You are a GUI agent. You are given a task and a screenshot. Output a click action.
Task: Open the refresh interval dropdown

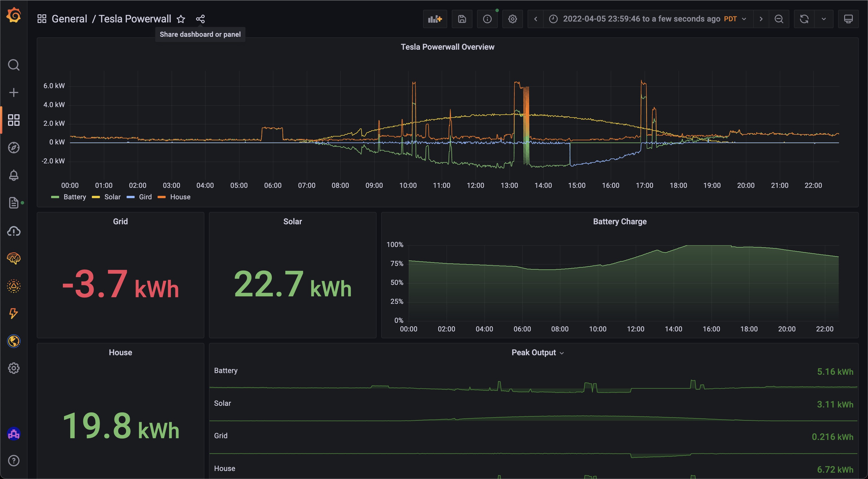824,19
